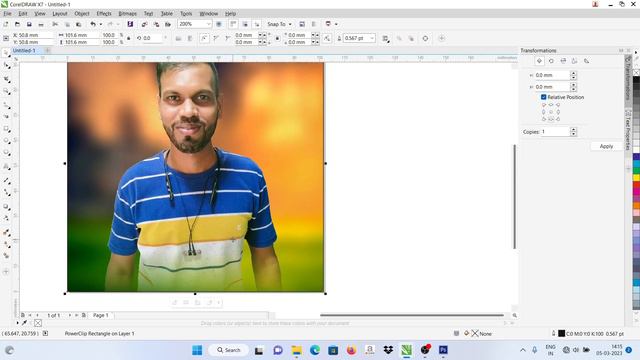Select the Text tool in toolbox
This screenshot has height=360, width=640.
click(x=6, y=167)
